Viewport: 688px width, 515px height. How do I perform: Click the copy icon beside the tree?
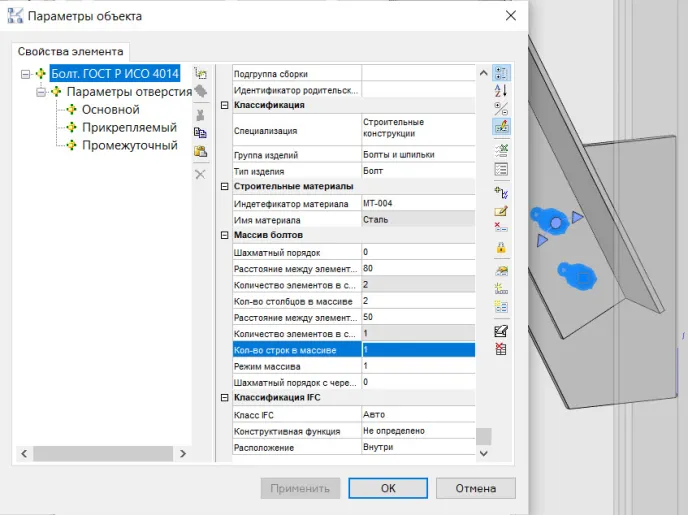[200, 132]
